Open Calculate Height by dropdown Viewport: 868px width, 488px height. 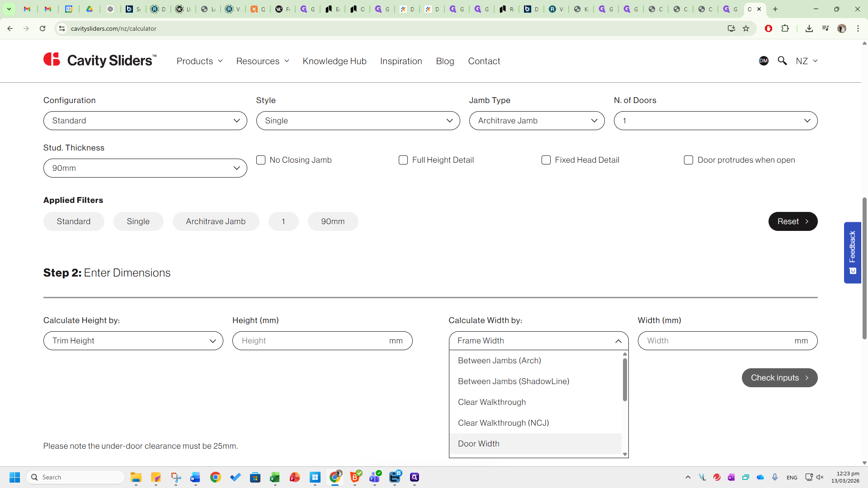[133, 341]
